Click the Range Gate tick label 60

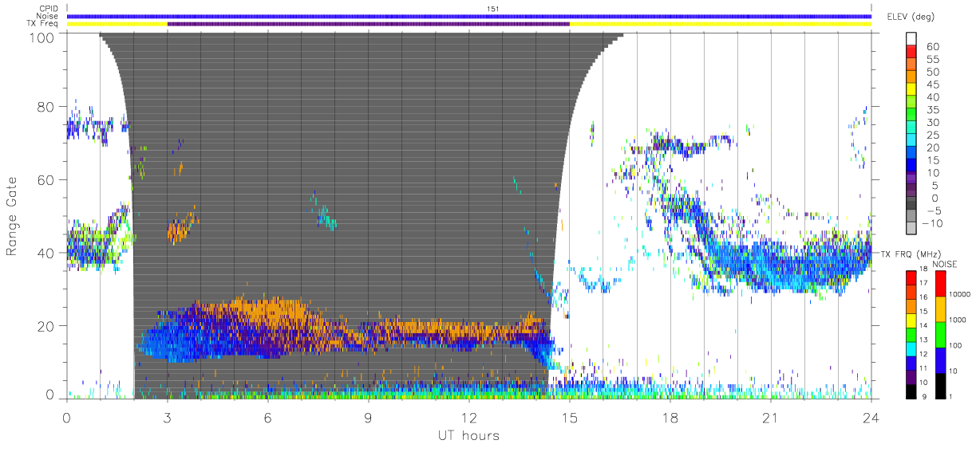[45, 179]
